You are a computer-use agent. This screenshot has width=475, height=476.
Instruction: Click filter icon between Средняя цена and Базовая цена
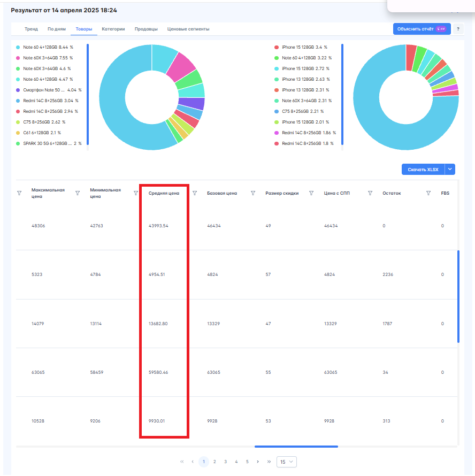[195, 193]
